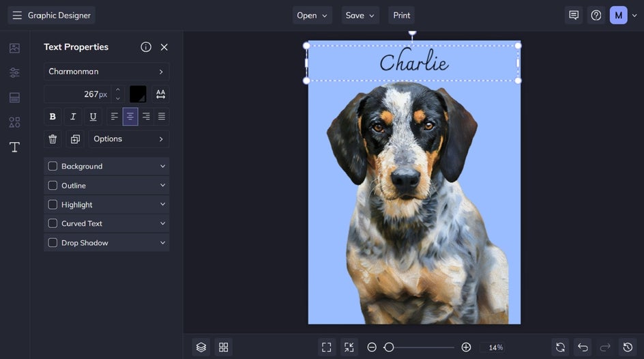Open the Charmonman font picker
This screenshot has width=644, height=359.
(106, 72)
